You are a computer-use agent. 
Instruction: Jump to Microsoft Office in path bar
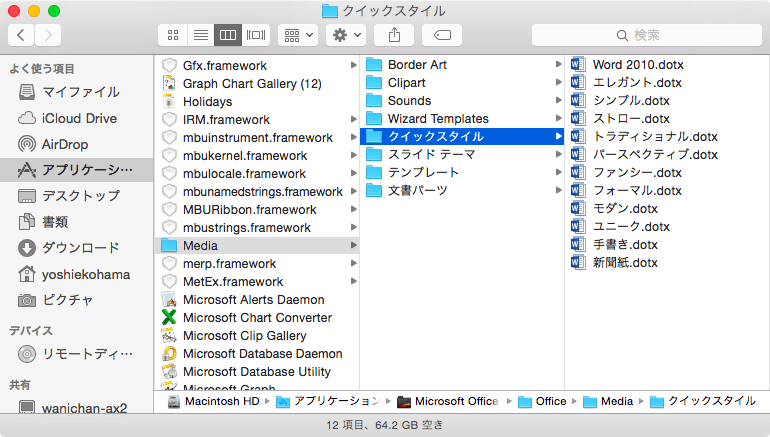tap(448, 402)
